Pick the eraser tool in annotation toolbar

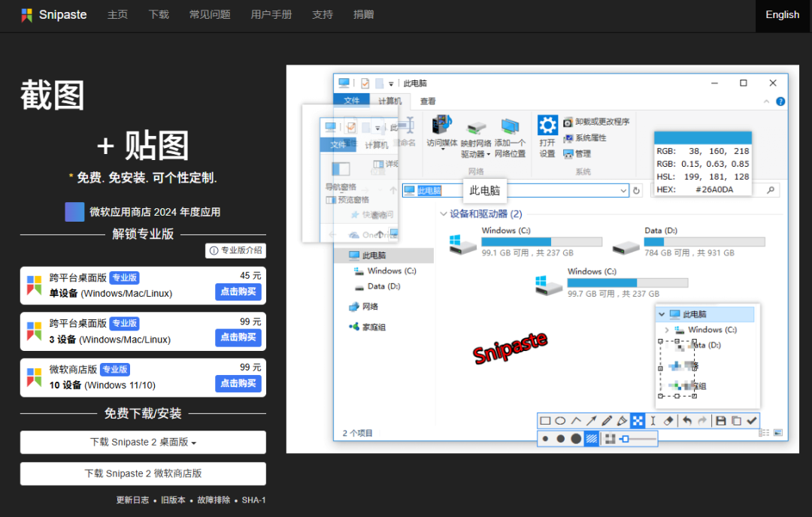(668, 421)
